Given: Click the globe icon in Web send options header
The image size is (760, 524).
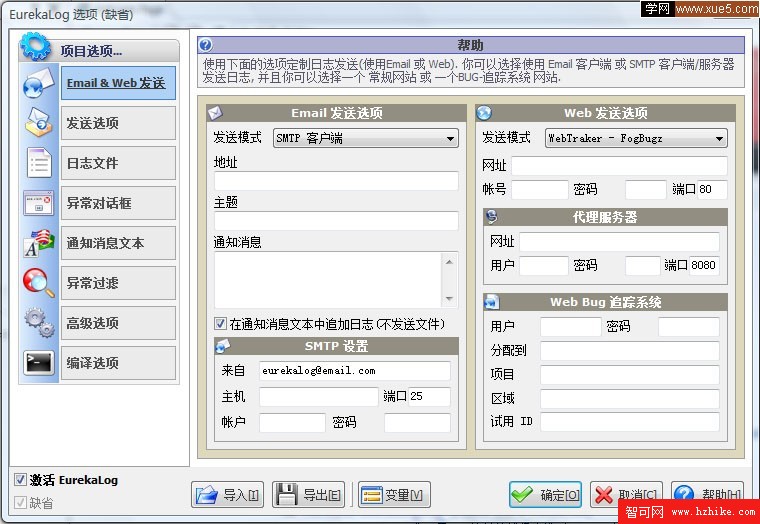Looking at the screenshot, I should [484, 113].
